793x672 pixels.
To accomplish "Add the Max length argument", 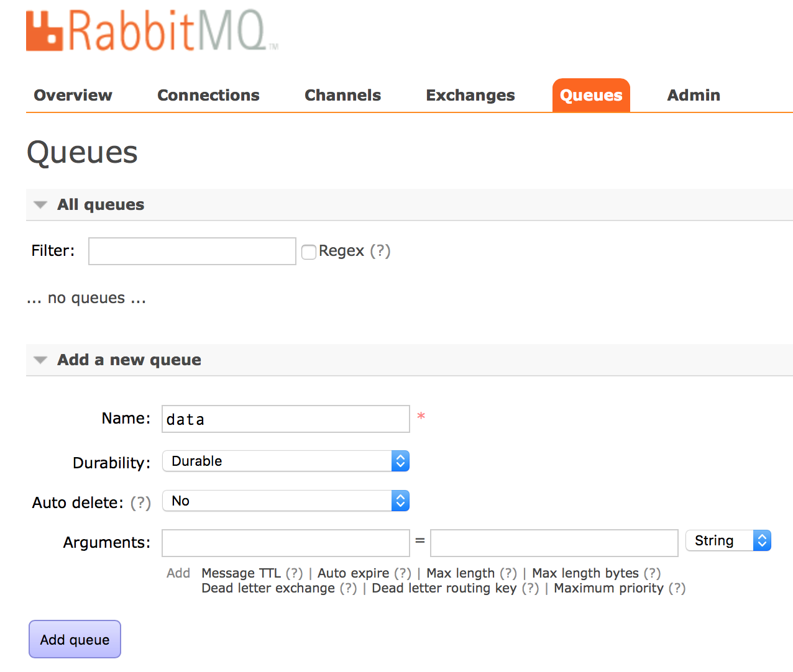I will click(461, 573).
